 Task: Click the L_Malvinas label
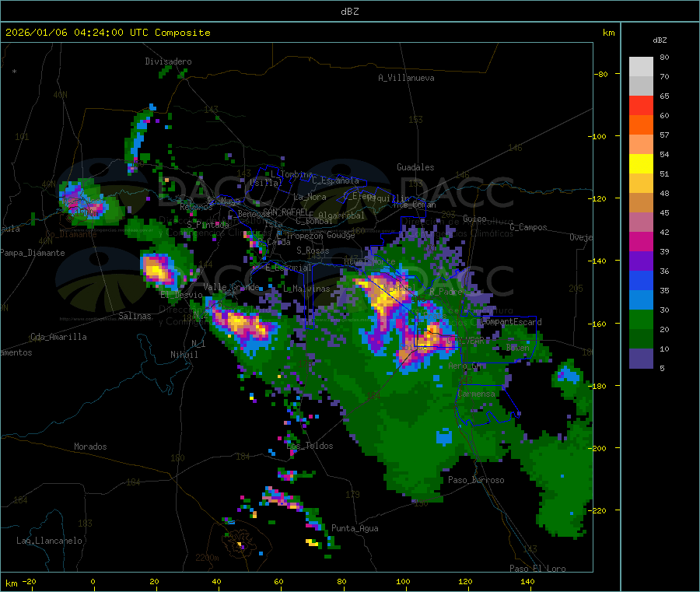tap(306, 289)
